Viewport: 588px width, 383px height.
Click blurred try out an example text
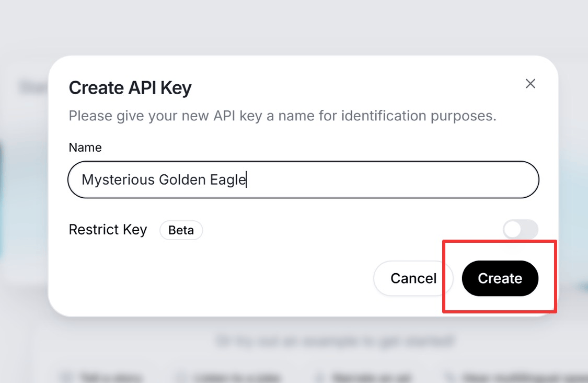(x=335, y=342)
